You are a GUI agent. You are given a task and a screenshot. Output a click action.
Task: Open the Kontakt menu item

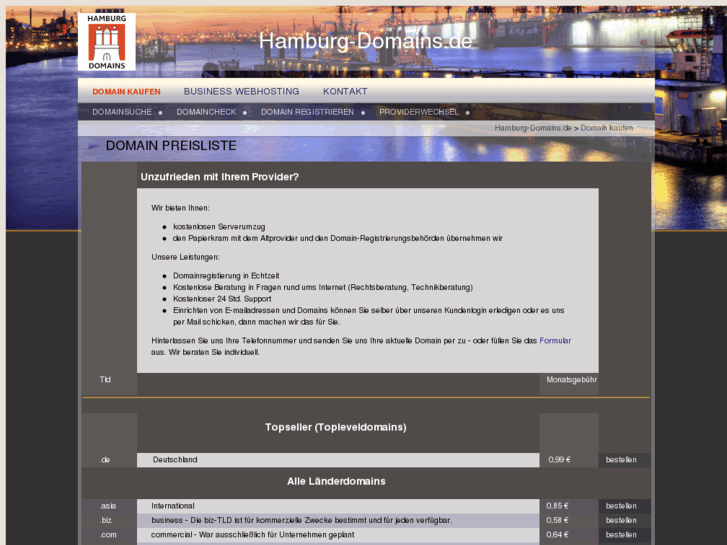(345, 91)
